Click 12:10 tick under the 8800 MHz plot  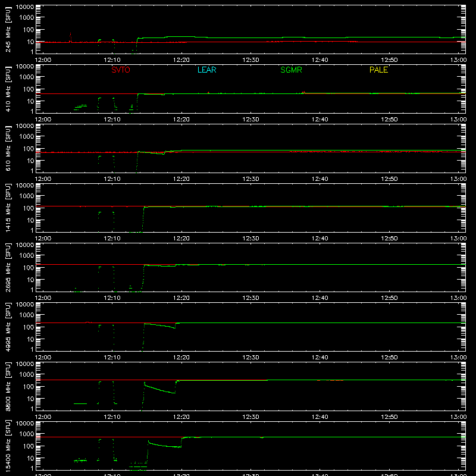pos(112,417)
